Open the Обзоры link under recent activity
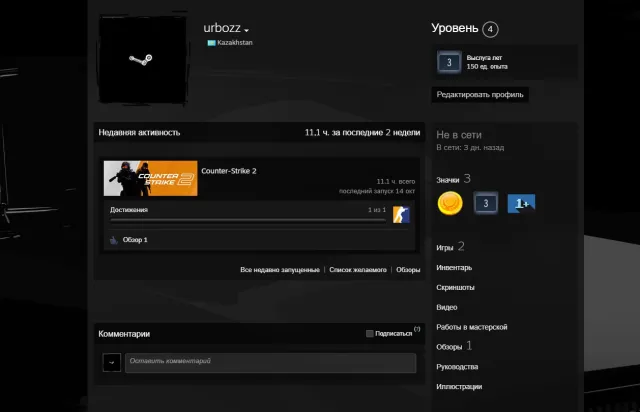 pos(408,270)
